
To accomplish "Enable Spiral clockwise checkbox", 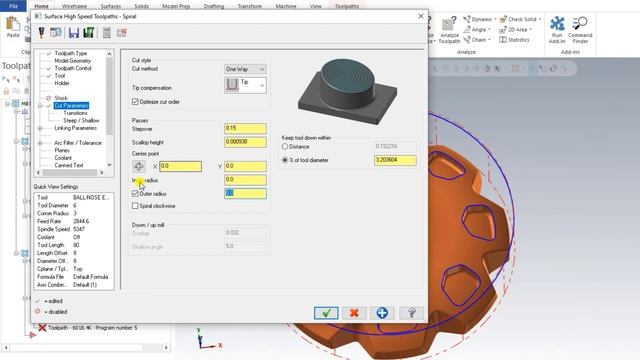I will (x=135, y=206).
